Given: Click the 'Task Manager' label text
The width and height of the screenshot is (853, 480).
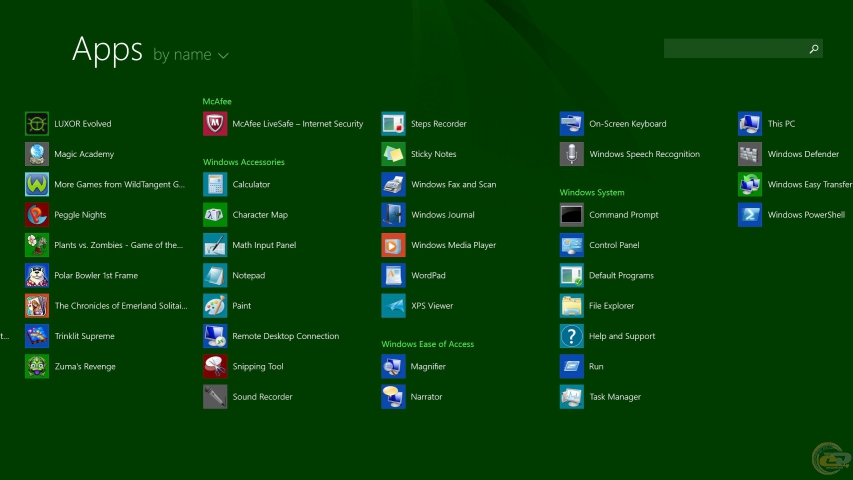Looking at the screenshot, I should tap(615, 397).
